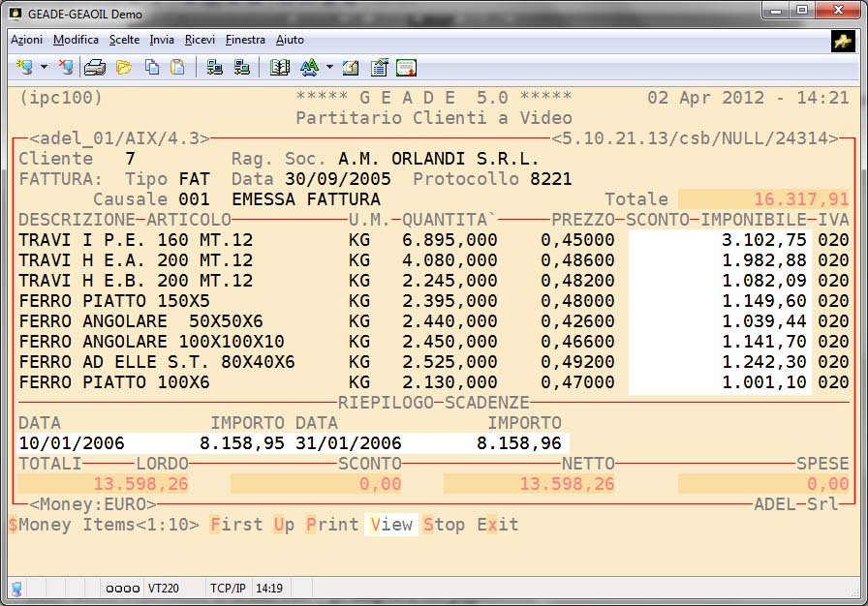Click the copy icon in toolbar
The height and width of the screenshot is (606, 868).
[x=151, y=68]
